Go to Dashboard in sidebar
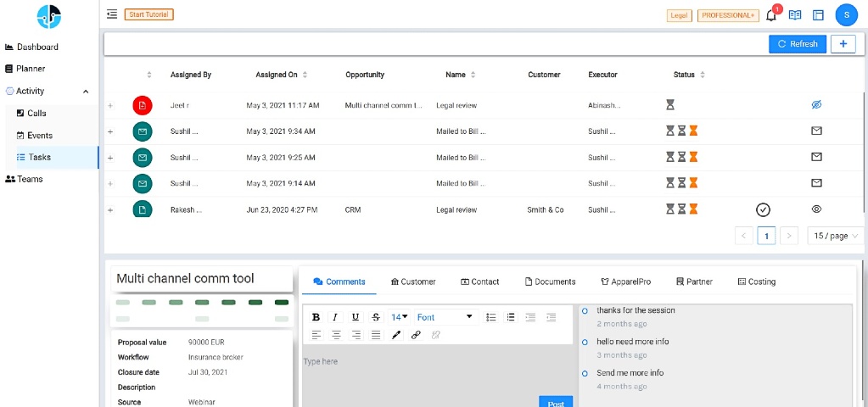 pos(31,47)
